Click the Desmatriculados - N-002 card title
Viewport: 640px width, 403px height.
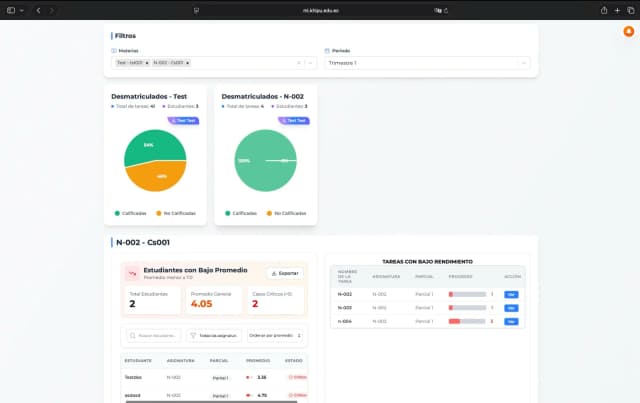click(262, 96)
